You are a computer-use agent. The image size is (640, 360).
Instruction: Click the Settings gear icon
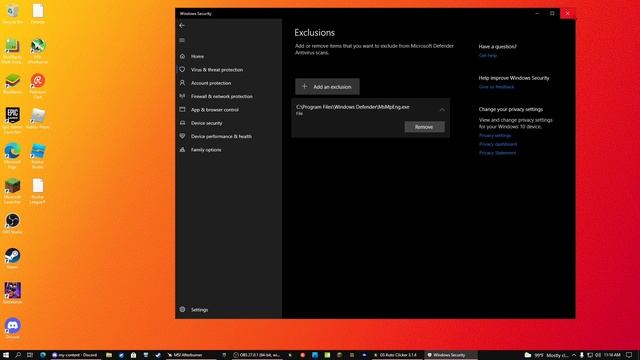[x=182, y=309]
